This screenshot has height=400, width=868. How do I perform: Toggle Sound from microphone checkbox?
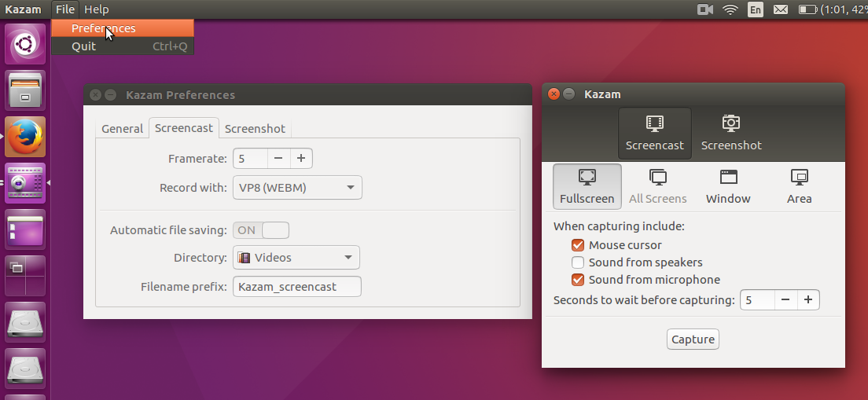point(578,280)
